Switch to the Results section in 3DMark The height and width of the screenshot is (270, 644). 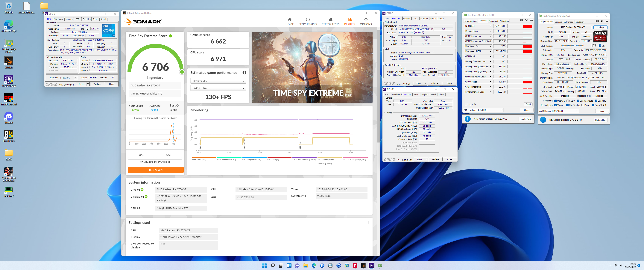pos(350,22)
